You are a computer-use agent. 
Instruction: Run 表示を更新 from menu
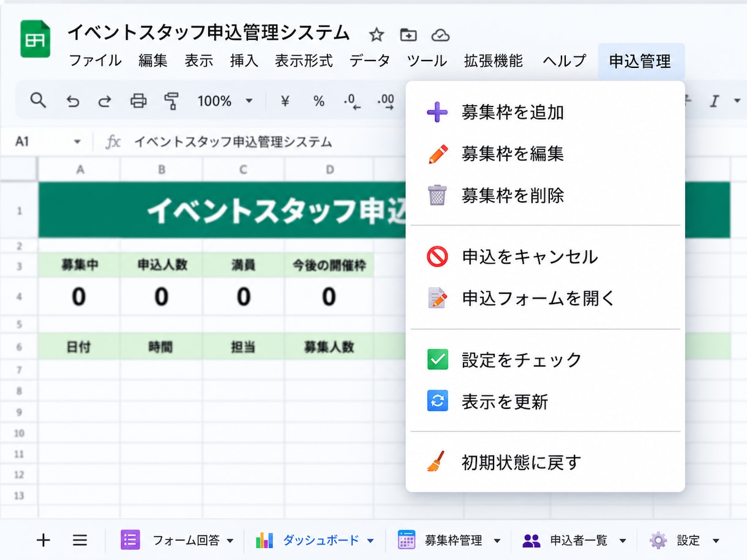click(545, 401)
